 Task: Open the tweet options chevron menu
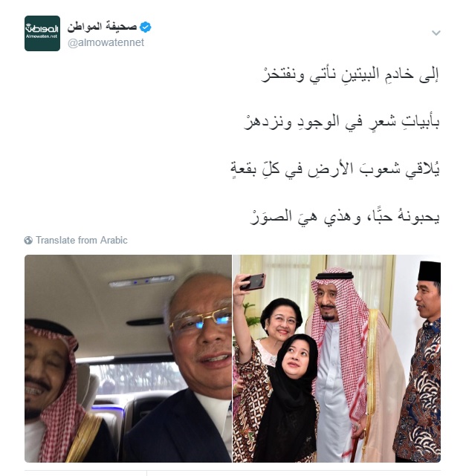pyautogui.click(x=436, y=33)
